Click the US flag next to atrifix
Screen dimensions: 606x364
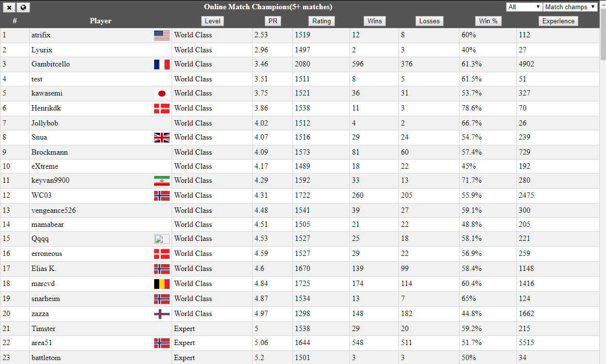(162, 35)
